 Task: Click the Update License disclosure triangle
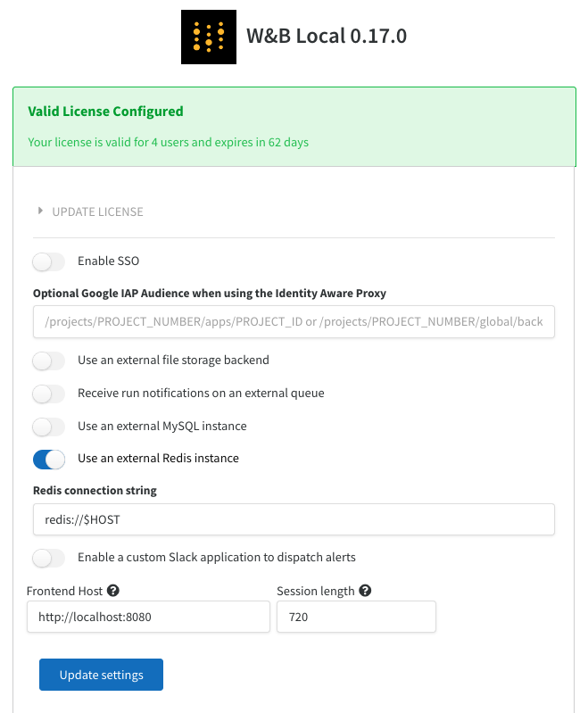pos(40,211)
